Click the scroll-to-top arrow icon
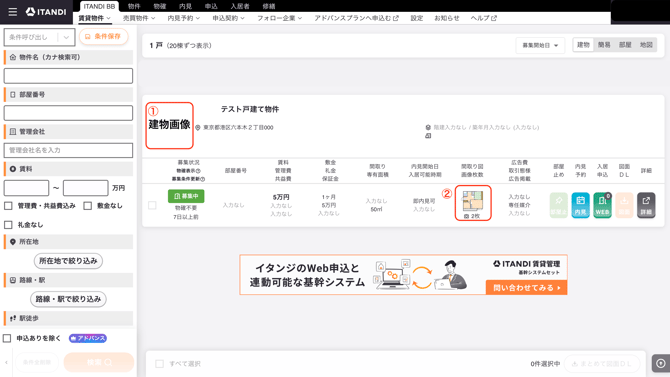This screenshot has height=377, width=670. [x=661, y=364]
